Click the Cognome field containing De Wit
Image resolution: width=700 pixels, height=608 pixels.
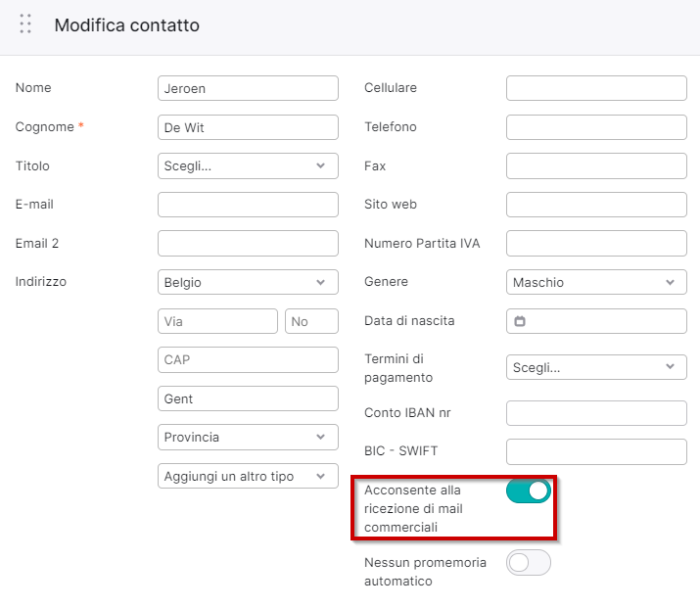(x=248, y=127)
